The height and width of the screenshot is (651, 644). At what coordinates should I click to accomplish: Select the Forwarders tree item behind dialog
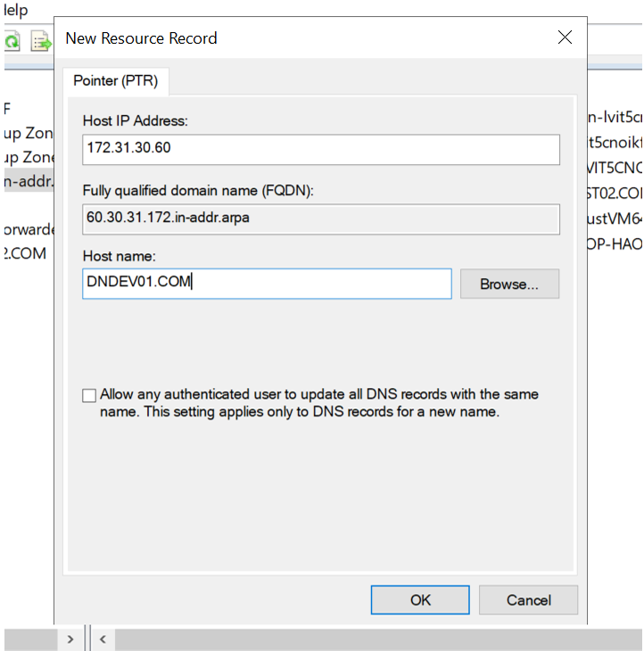coord(29,229)
